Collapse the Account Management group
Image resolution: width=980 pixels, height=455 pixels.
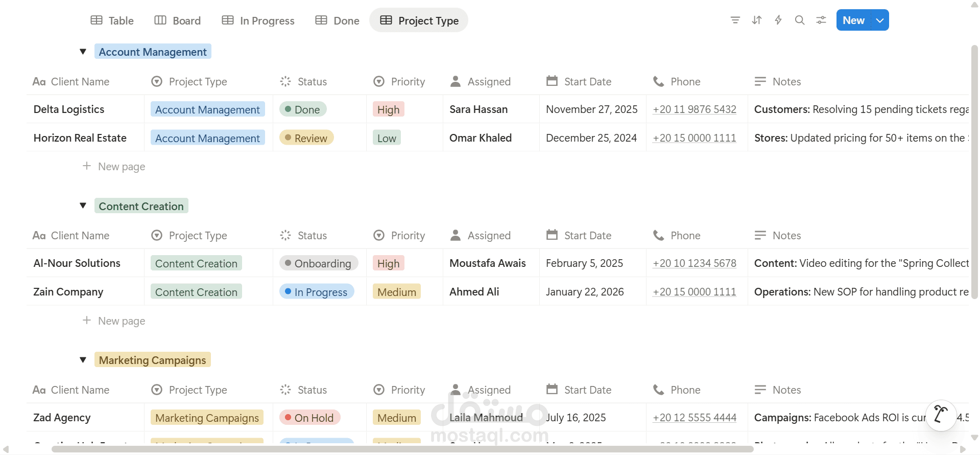point(83,52)
